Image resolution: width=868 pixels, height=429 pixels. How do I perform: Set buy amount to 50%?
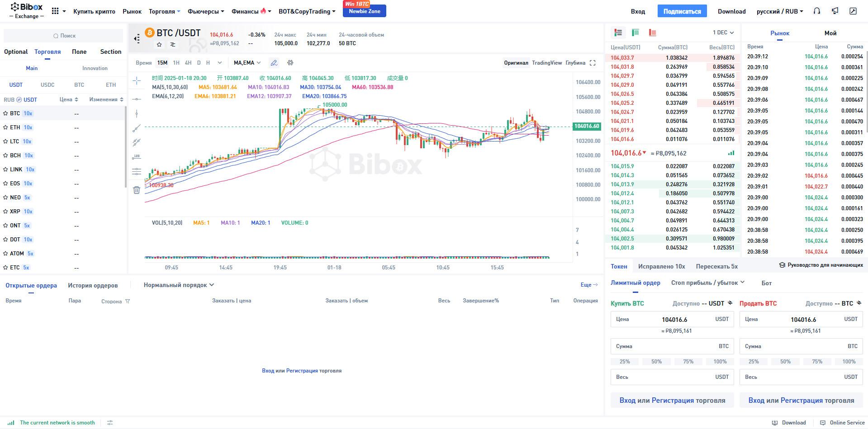click(656, 362)
